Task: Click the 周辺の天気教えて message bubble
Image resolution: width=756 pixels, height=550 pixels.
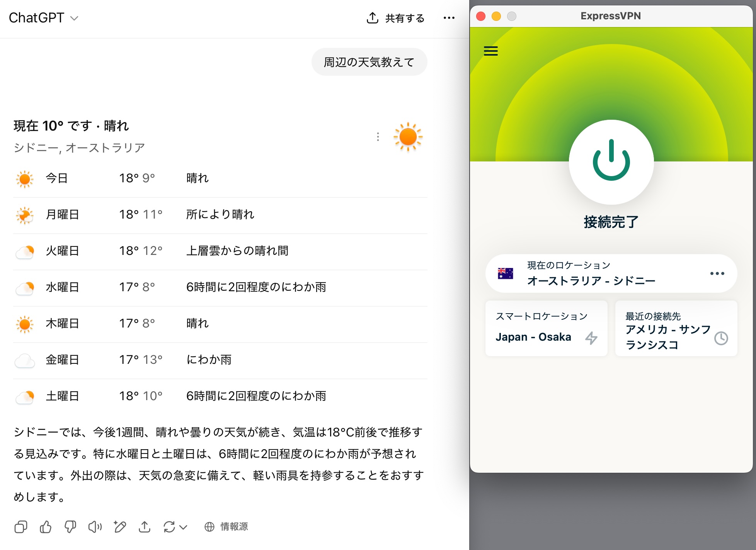Action: click(369, 62)
